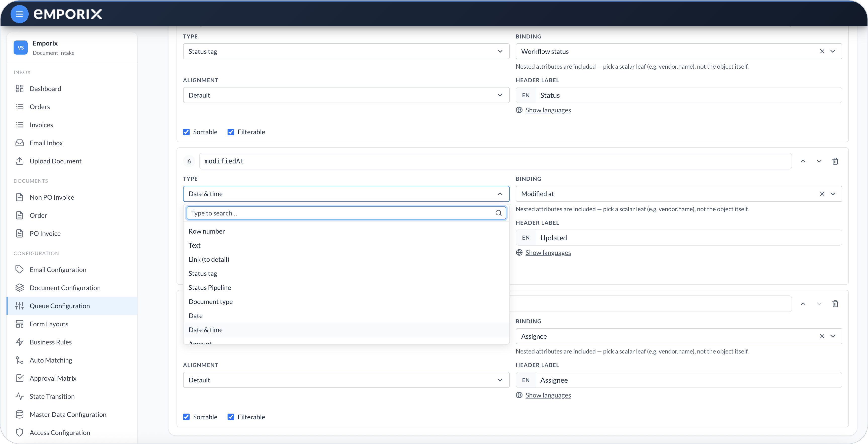Viewport: 868px width, 444px height.
Task: Move the modifiedAt column up
Action: click(x=803, y=161)
